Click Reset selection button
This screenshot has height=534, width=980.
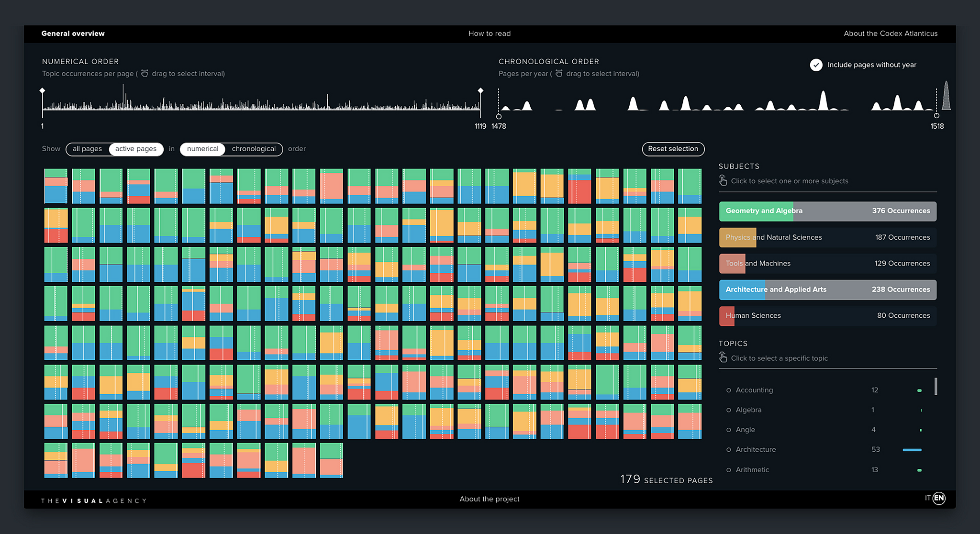[x=673, y=149]
